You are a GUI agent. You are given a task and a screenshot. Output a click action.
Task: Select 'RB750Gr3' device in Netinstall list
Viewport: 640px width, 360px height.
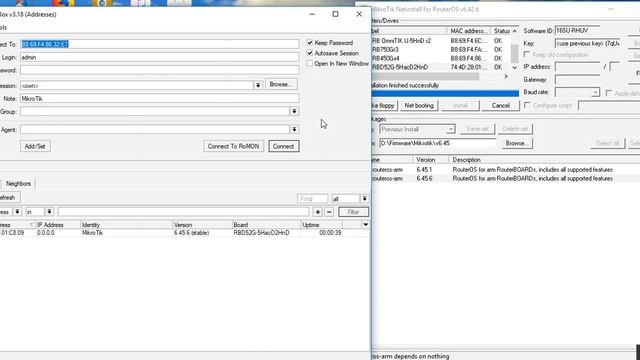point(440,49)
